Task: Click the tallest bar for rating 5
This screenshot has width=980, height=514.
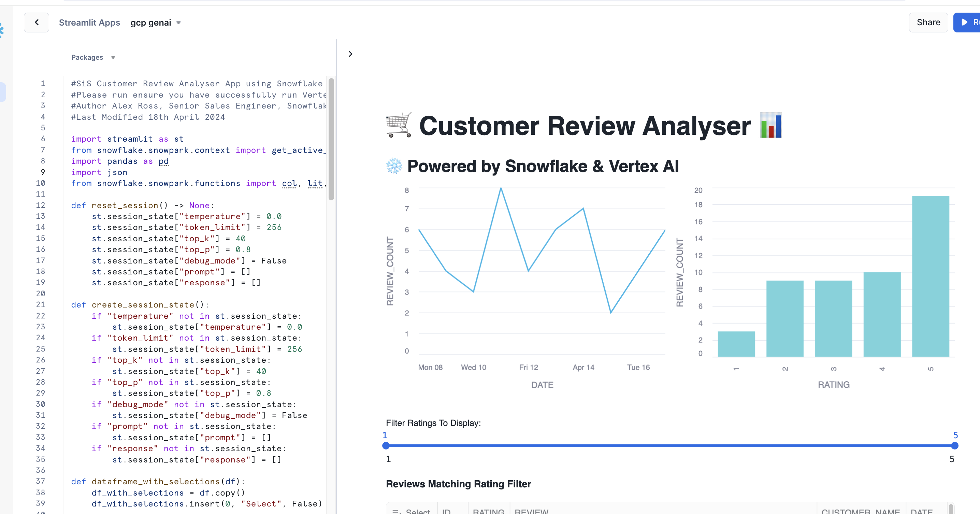Action: point(930,276)
